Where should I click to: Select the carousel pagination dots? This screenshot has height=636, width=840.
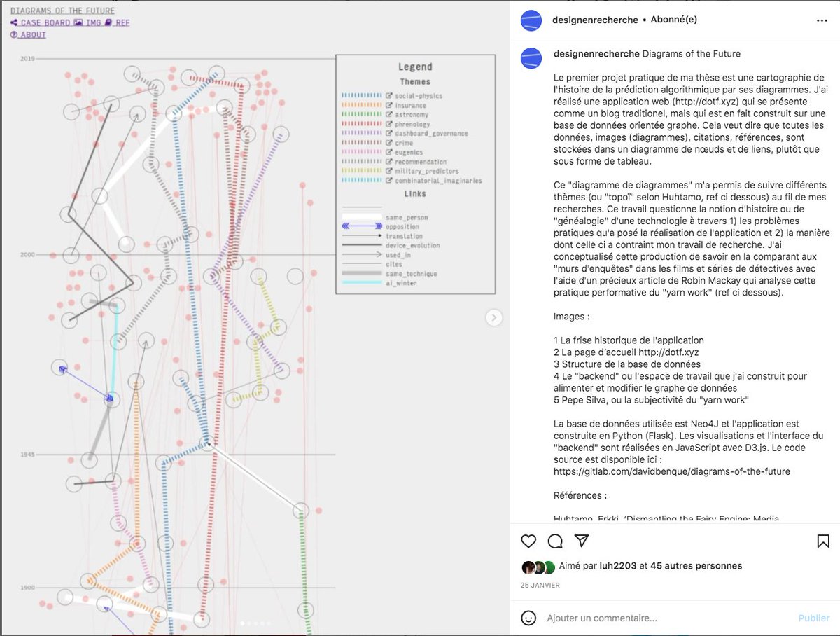255,623
